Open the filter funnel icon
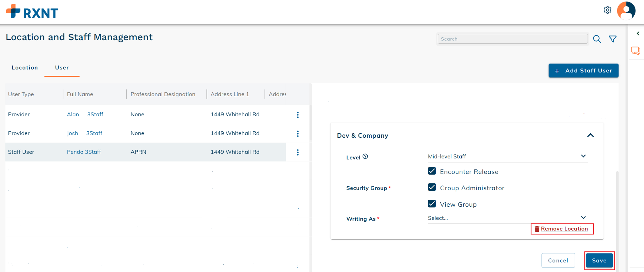Image resolution: width=644 pixels, height=272 pixels. pos(612,39)
